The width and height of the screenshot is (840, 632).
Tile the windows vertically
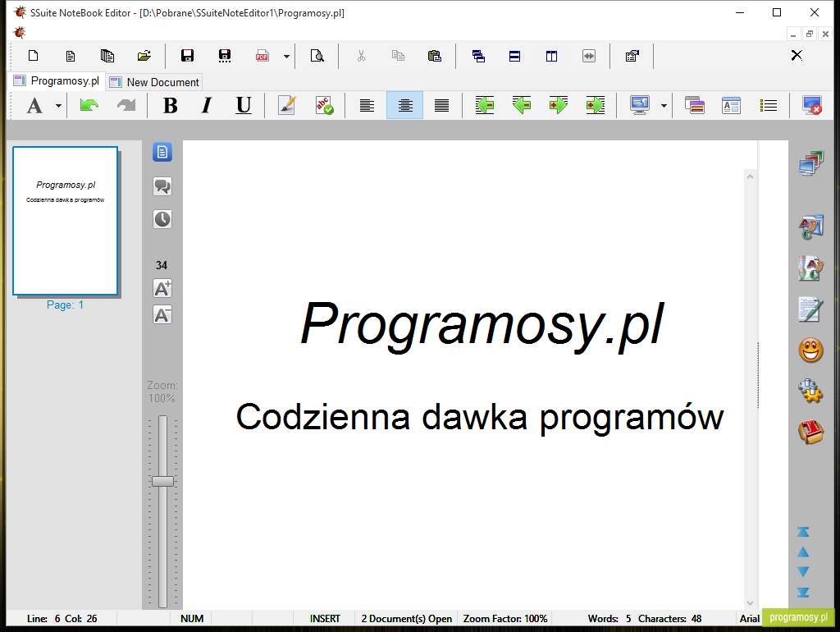coord(552,56)
